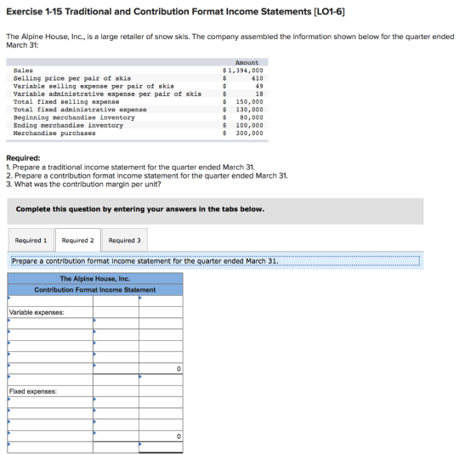Viewport: 476px width, 455px height.
Task: Click the right amount cell in the row above Fixed expenses
Action: click(161, 379)
